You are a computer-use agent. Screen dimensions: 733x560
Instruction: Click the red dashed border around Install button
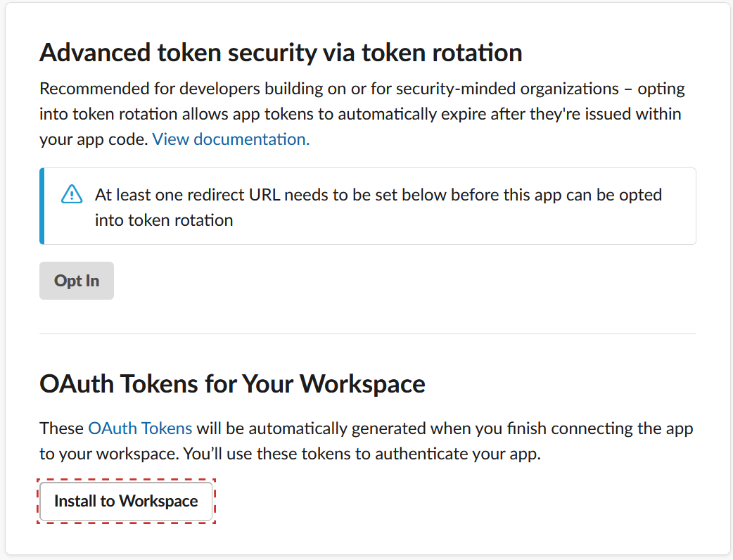coord(126,480)
